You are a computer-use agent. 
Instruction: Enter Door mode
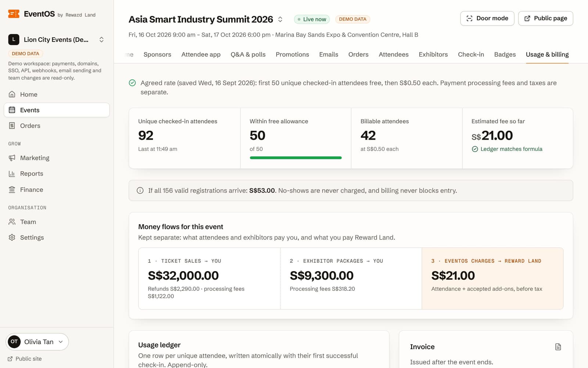487,18
